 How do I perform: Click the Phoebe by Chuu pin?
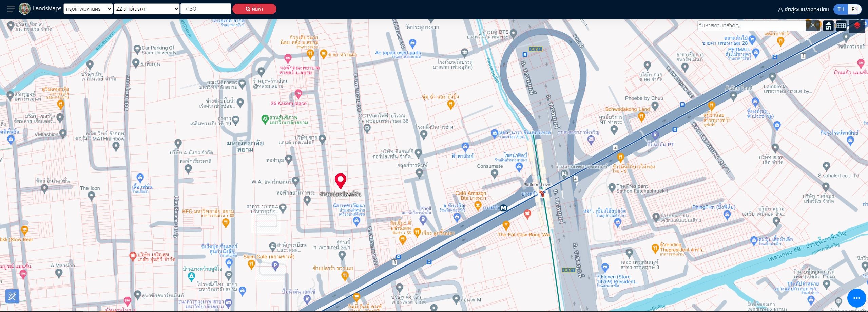pyautogui.click(x=655, y=106)
